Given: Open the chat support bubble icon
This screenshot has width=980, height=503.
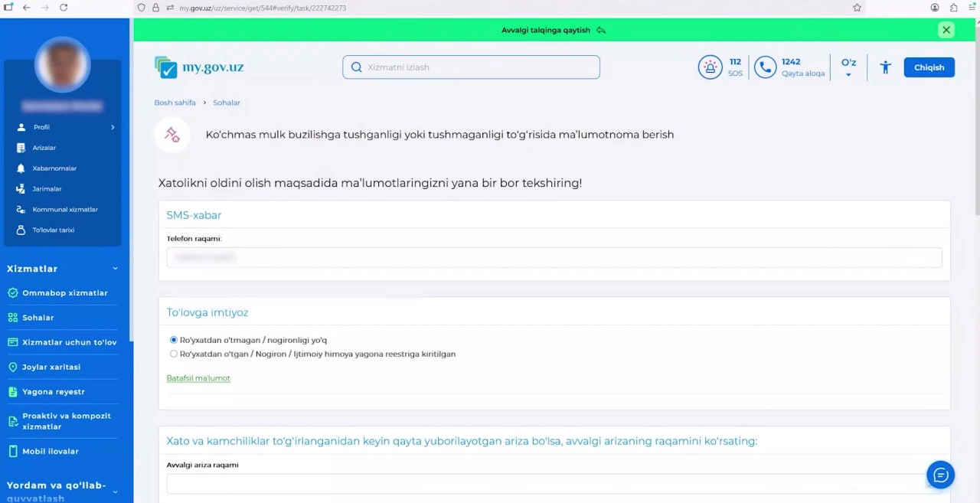Looking at the screenshot, I should pos(940,475).
